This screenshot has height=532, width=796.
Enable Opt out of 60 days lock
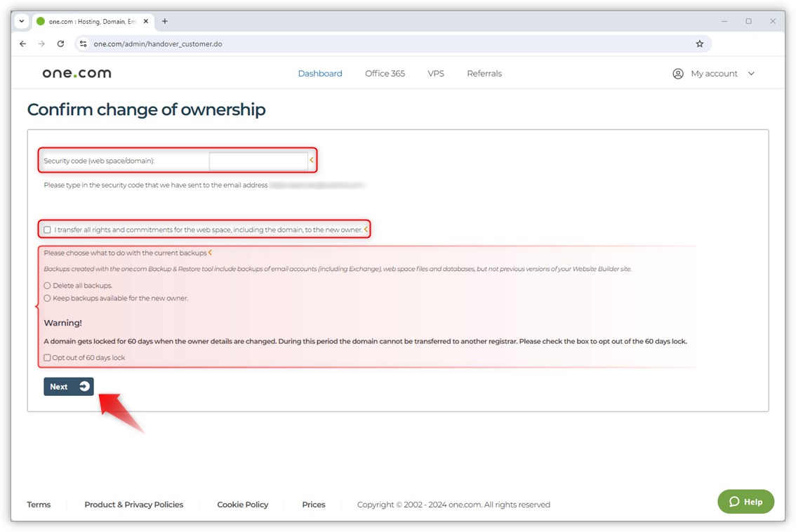(48, 358)
